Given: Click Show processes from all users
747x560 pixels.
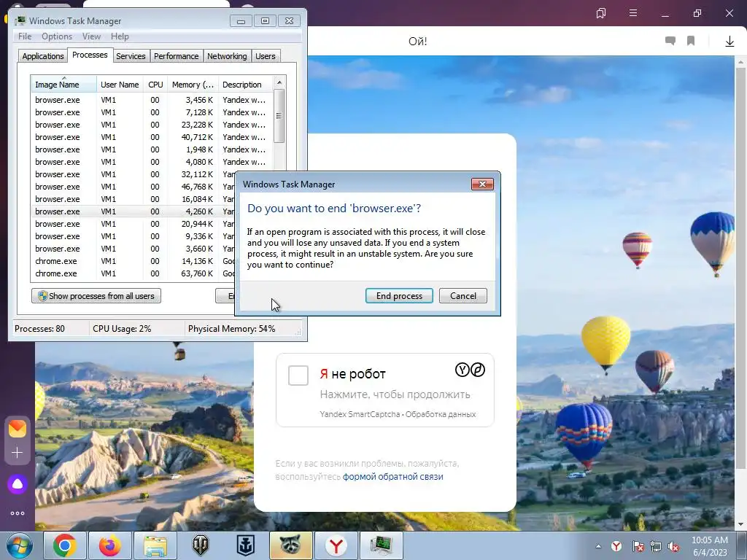Looking at the screenshot, I should point(96,296).
